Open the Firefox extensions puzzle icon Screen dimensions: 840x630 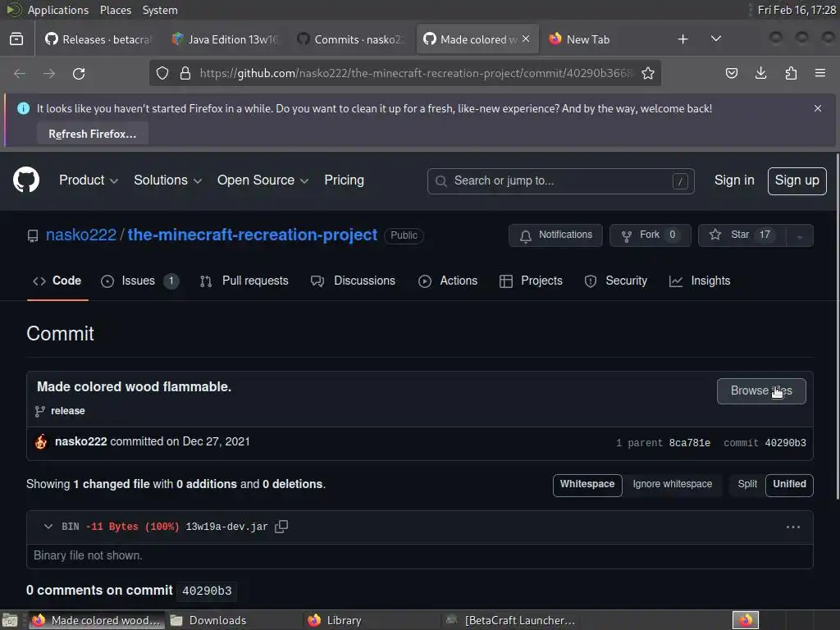(791, 73)
